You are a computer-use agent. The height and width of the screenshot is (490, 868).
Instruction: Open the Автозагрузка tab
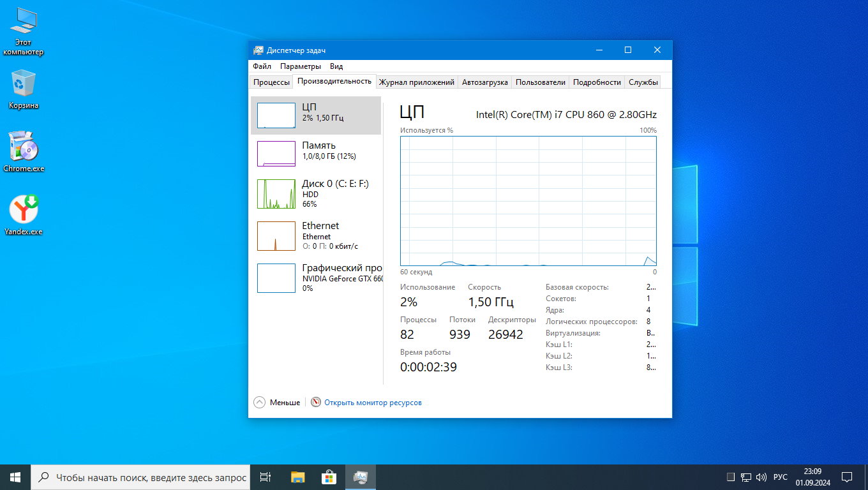484,82
